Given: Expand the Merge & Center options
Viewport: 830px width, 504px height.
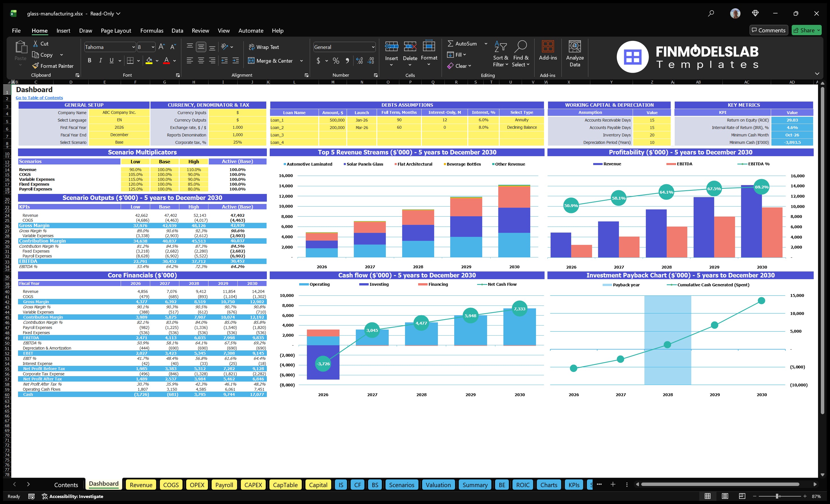Looking at the screenshot, I should (x=302, y=61).
